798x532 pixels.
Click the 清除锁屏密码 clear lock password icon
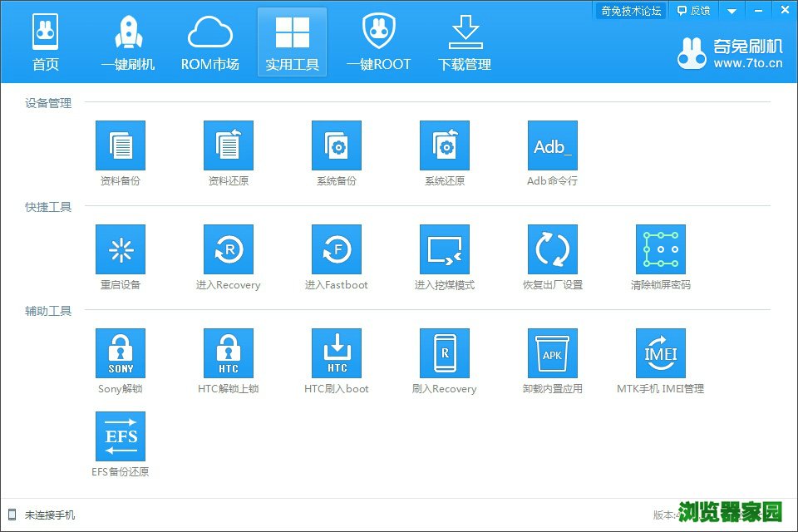pos(661,249)
